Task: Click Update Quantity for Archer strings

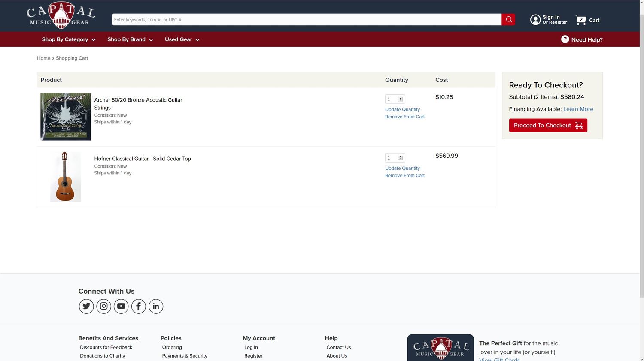Action: point(402,109)
